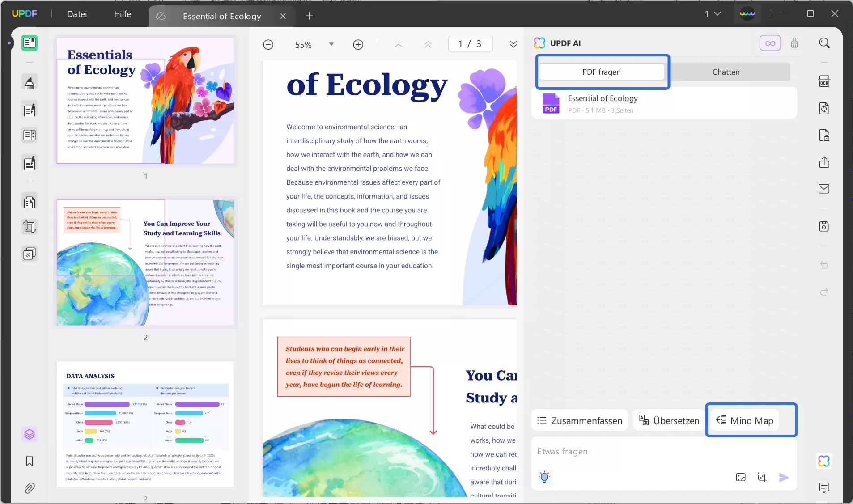Viewport: 853px width, 504px height.
Task: Click the Undo arrow
Action: coord(824,265)
